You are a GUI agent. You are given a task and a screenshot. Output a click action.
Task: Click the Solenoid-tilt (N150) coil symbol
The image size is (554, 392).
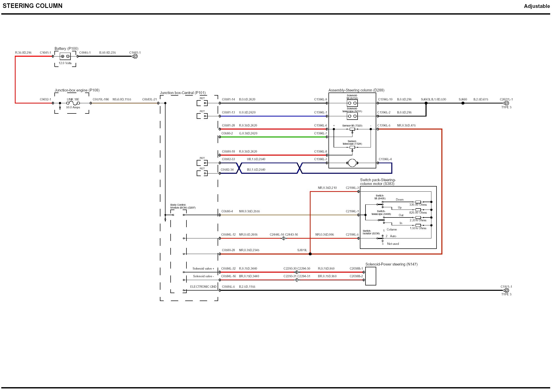352,103
